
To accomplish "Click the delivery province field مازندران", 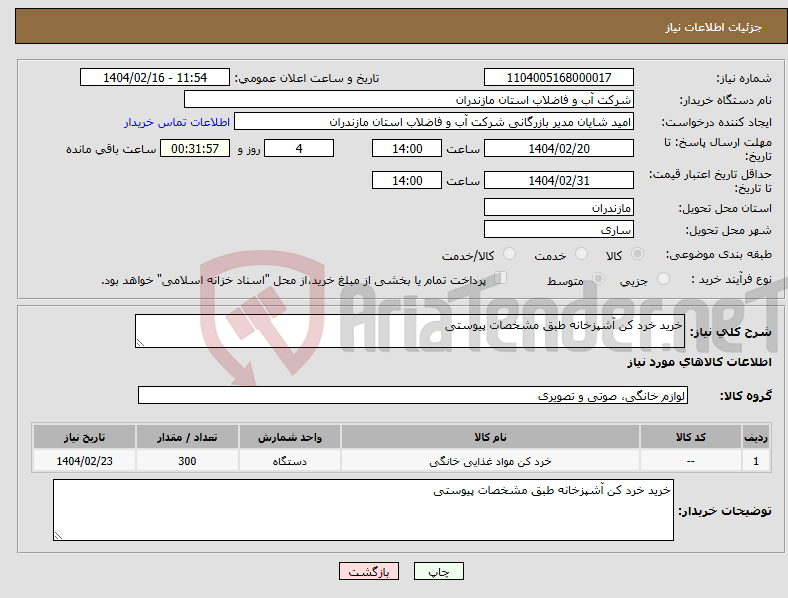I will pyautogui.click(x=559, y=207).
